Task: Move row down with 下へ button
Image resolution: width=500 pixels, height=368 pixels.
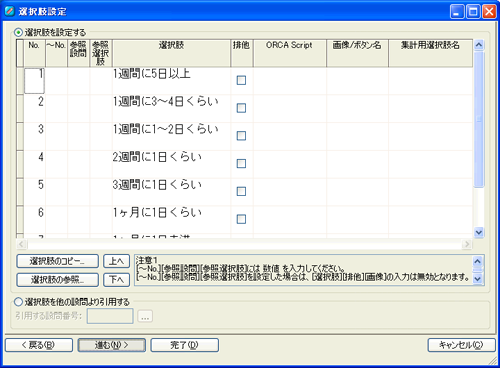Action: pyautogui.click(x=116, y=280)
